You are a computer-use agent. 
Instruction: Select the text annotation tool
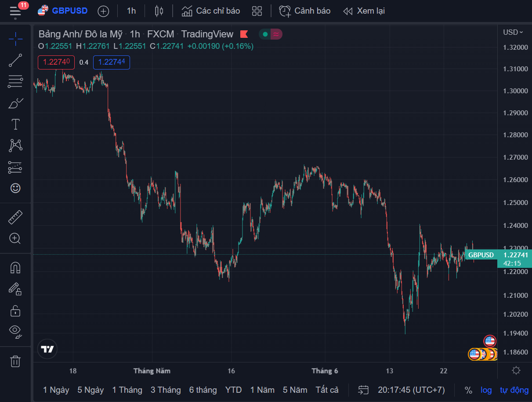coord(15,124)
